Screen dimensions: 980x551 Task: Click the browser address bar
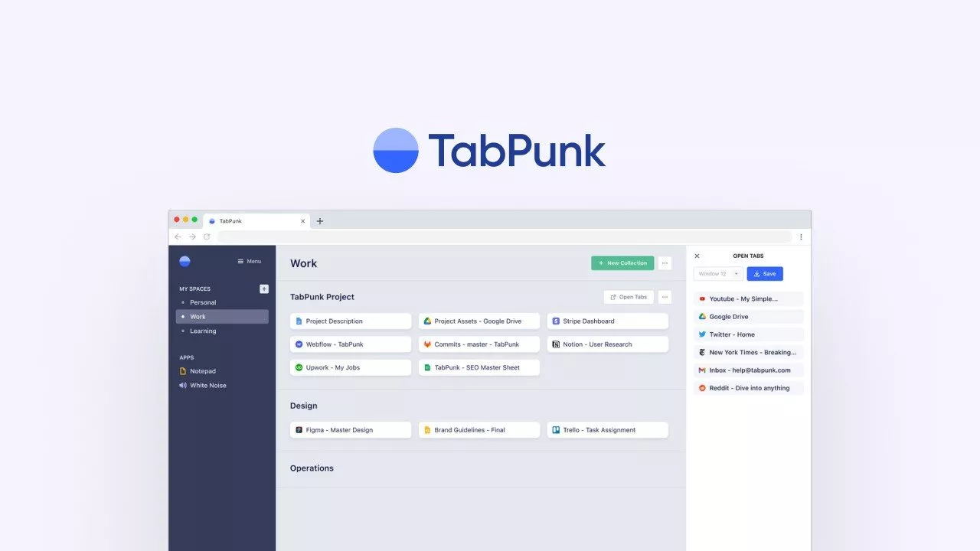(x=505, y=237)
